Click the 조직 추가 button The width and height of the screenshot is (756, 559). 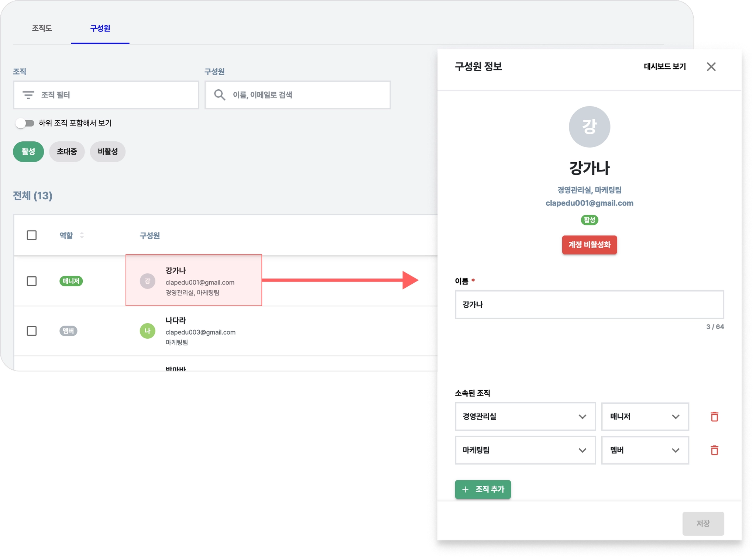point(482,489)
